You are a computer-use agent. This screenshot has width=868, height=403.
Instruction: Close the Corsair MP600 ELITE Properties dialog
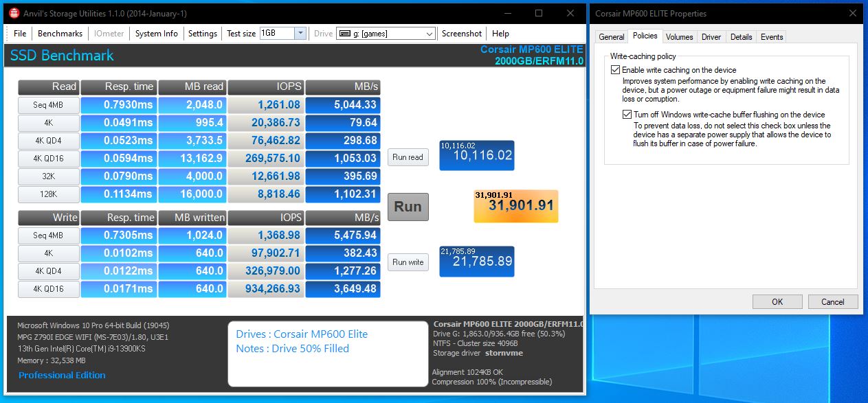tap(852, 13)
